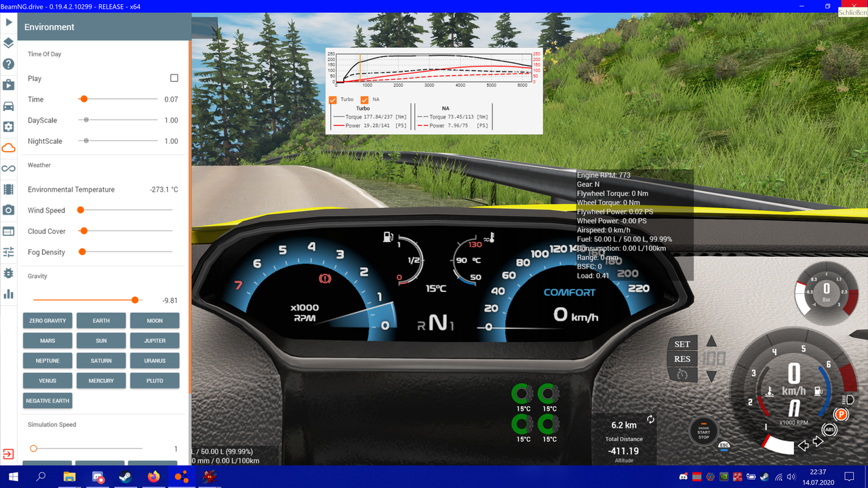Increase cruise speed with up arrow
The image size is (868, 488).
(x=711, y=341)
